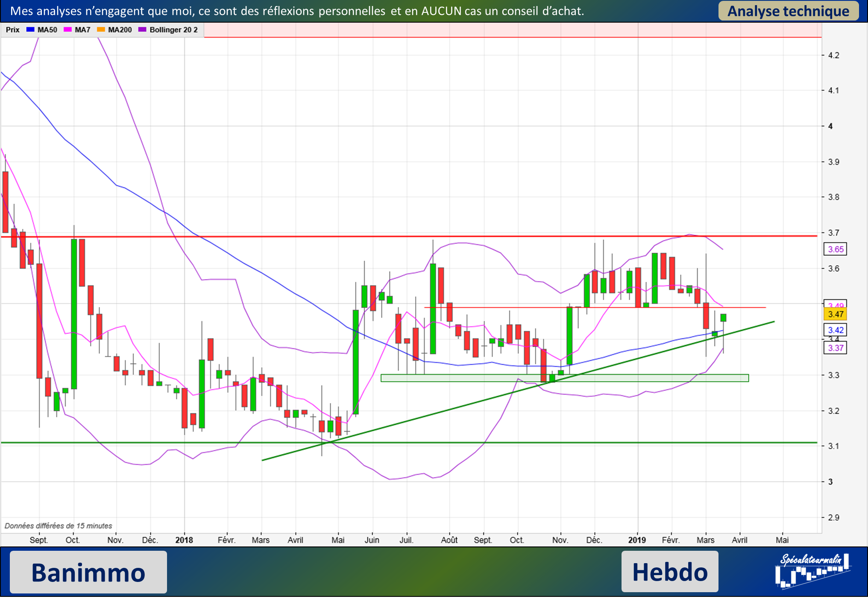This screenshot has height=602, width=868.
Task: Click the MA200 orange legend swatch
Action: click(x=101, y=29)
